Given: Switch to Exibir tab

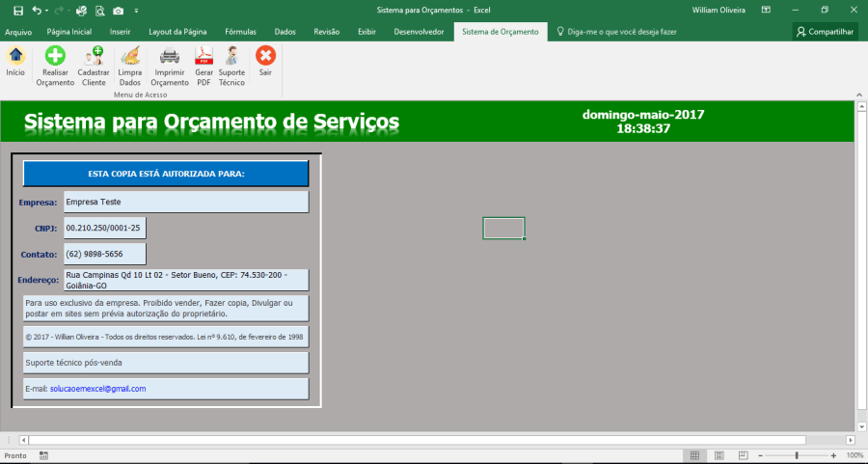Looking at the screenshot, I should [366, 32].
